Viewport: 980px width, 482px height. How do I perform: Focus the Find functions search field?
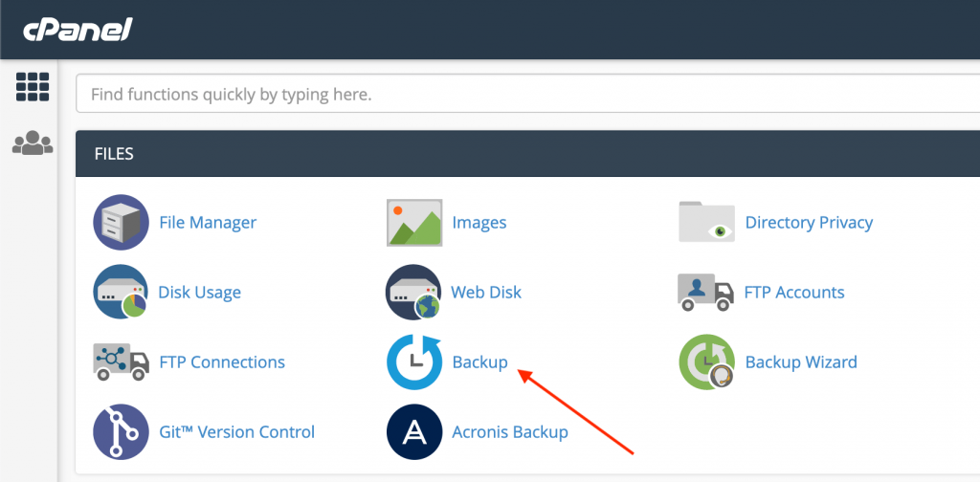pyautogui.click(x=527, y=95)
